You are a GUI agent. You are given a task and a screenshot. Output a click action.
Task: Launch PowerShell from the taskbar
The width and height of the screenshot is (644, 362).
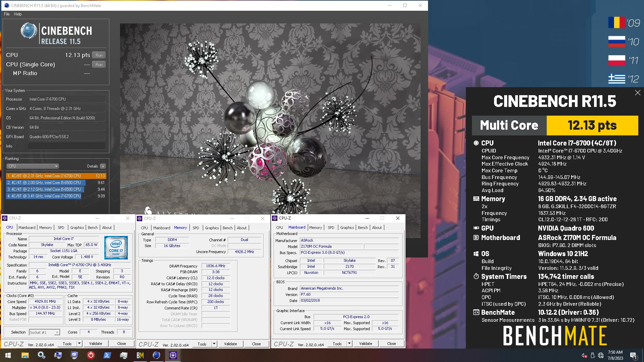pyautogui.click(x=107, y=355)
